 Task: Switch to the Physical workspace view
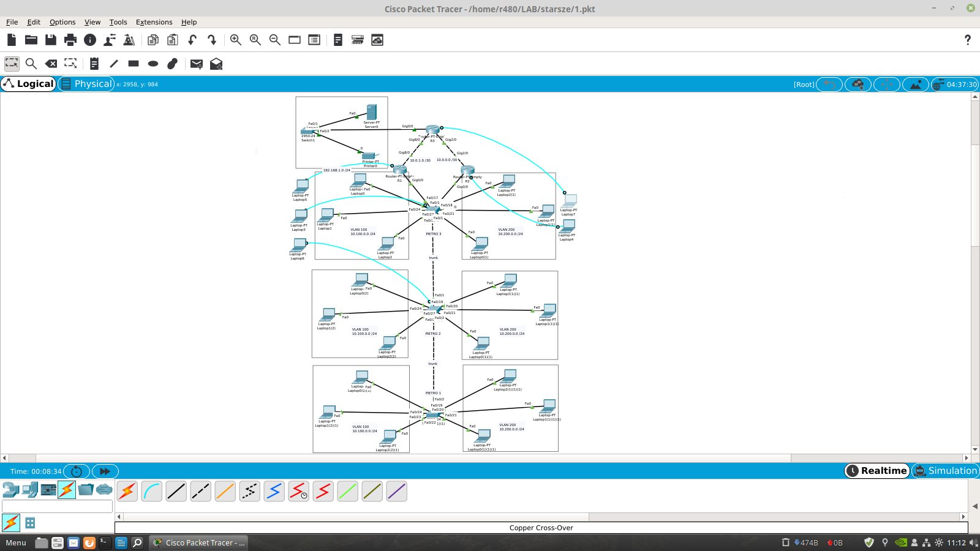[86, 84]
